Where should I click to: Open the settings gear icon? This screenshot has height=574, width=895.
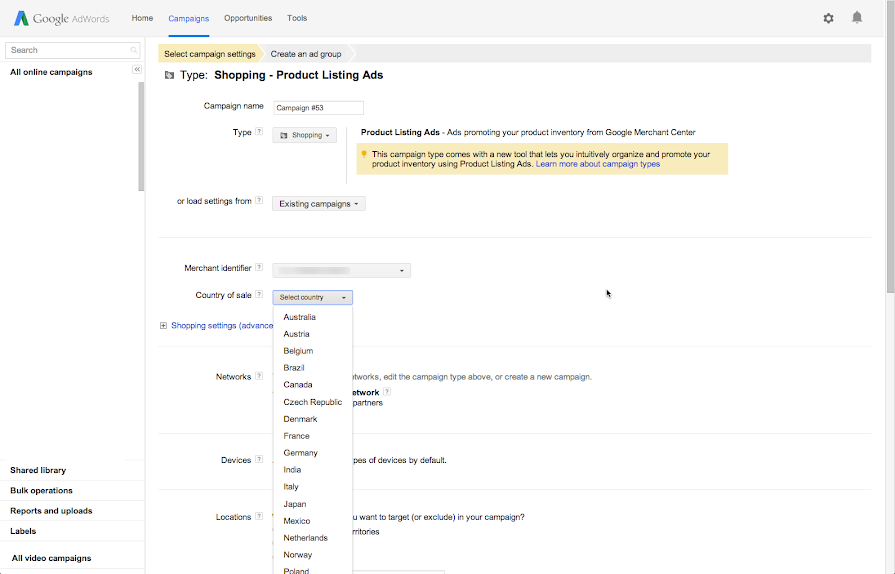coord(828,18)
